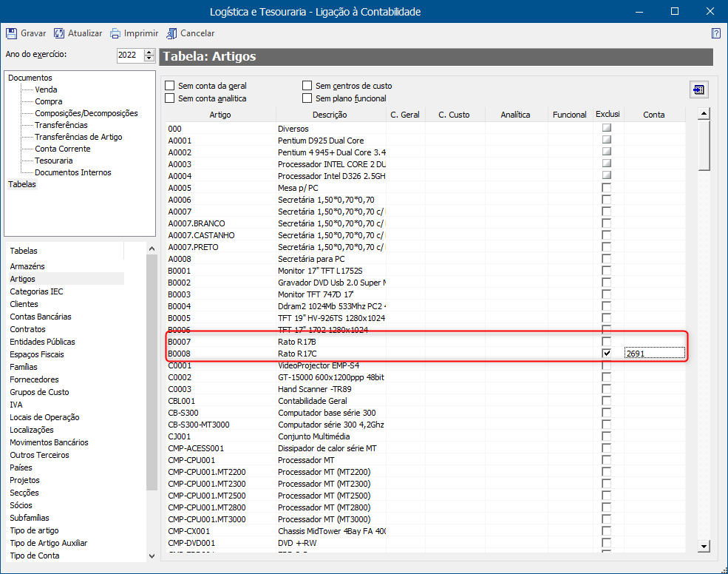Click the Atualizar refresh icon

pyautogui.click(x=59, y=33)
